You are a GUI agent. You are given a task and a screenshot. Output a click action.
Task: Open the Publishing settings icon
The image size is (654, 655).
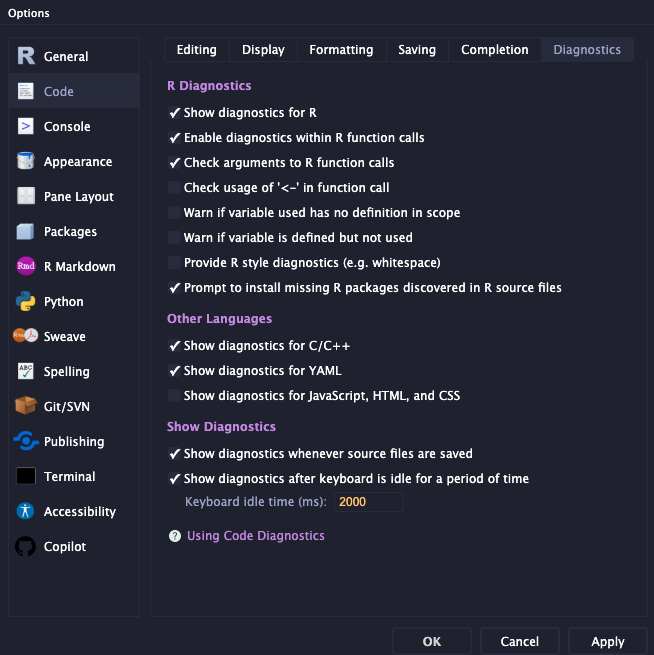pyautogui.click(x=26, y=442)
